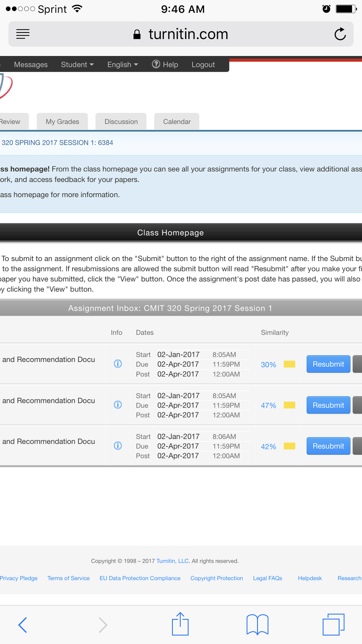Resubmit the assignment with 42% similarity

328,446
